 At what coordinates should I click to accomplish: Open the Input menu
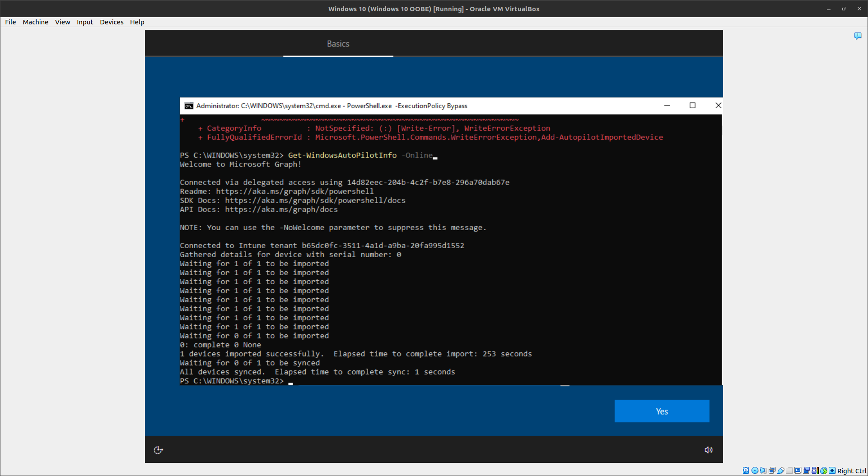click(85, 22)
